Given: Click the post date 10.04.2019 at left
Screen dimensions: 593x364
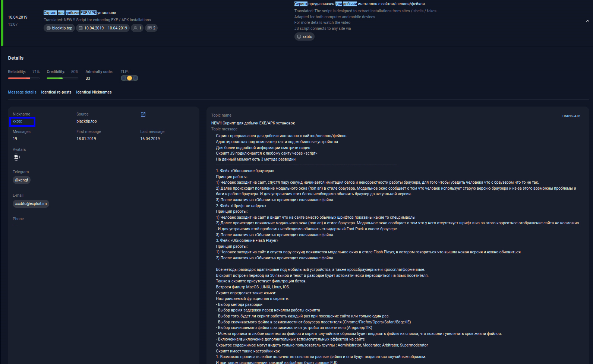Looking at the screenshot, I should pyautogui.click(x=18, y=17).
